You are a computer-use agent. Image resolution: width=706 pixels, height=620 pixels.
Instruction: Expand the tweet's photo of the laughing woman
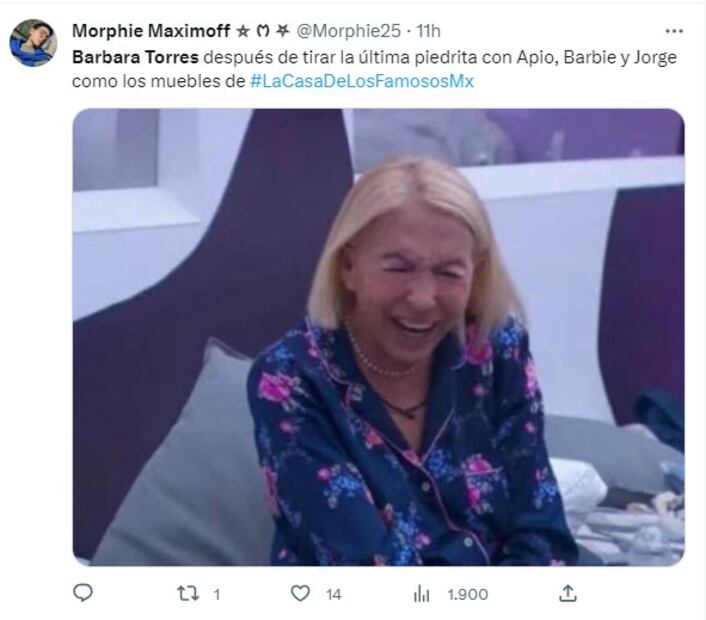[x=378, y=336]
